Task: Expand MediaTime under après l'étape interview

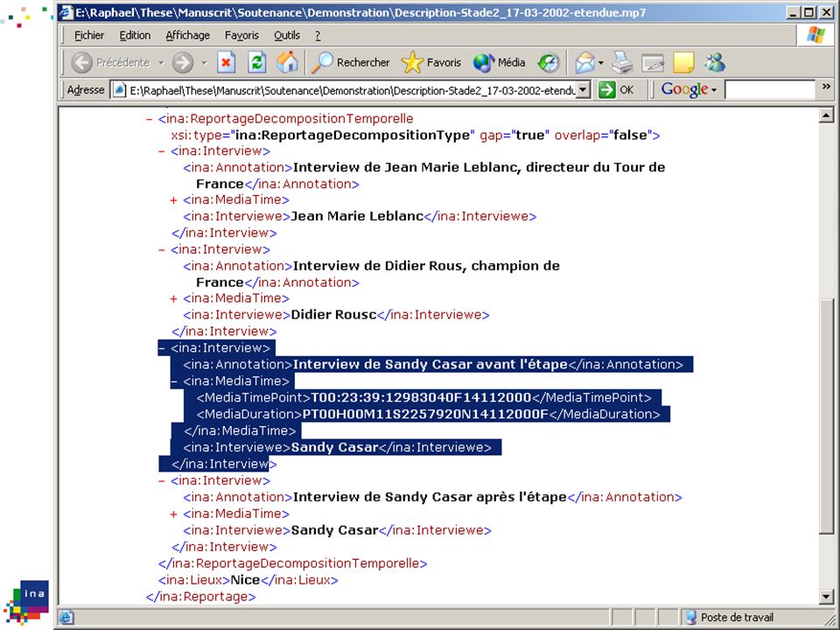Action: point(173,514)
